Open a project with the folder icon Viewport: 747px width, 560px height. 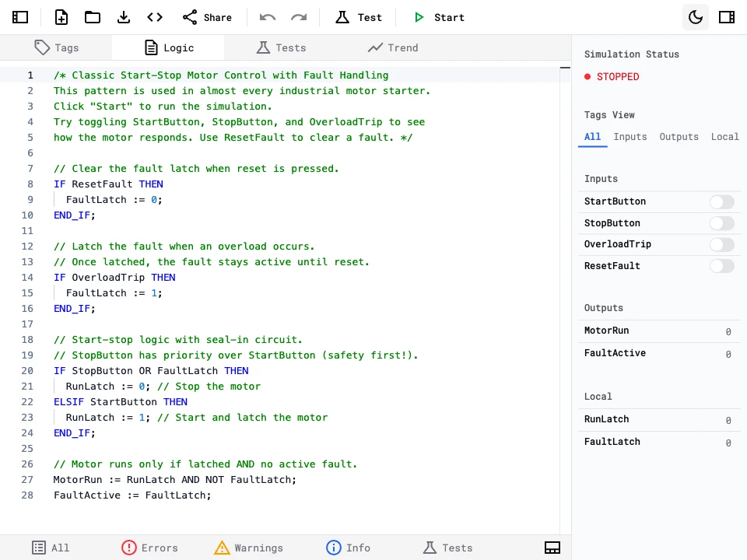tap(92, 16)
